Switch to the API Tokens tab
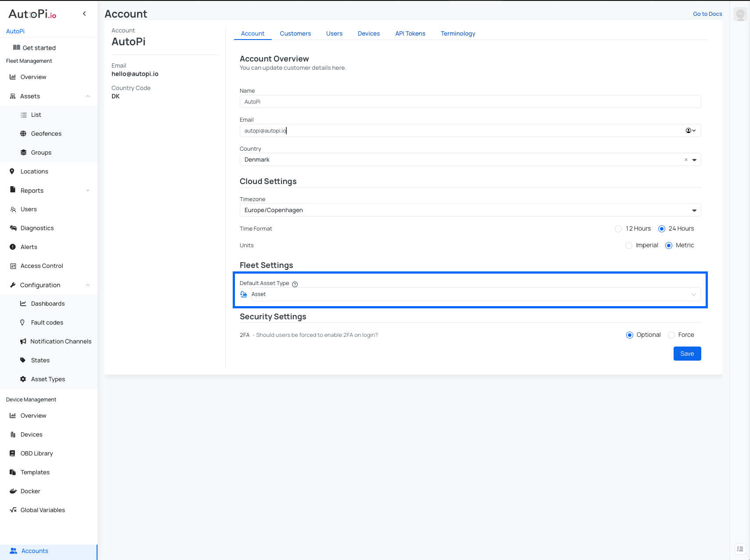 (410, 33)
